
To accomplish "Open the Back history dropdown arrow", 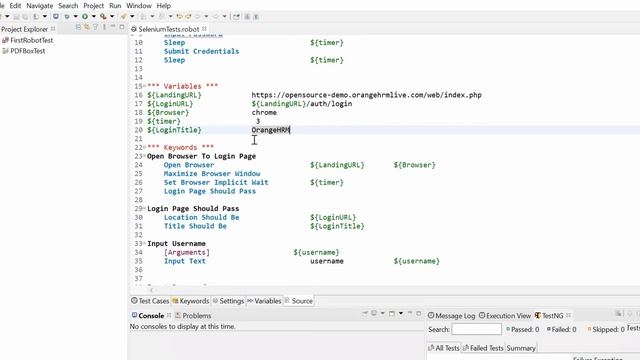I will [x=206, y=17].
